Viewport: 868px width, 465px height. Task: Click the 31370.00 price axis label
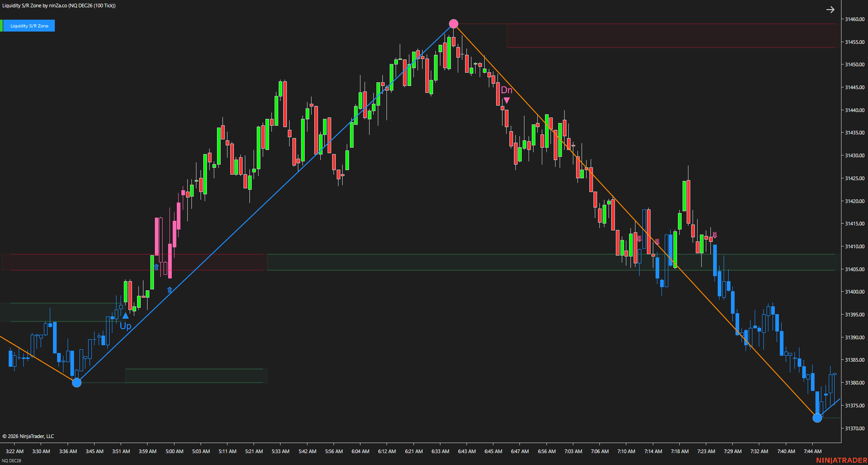pyautogui.click(x=854, y=428)
